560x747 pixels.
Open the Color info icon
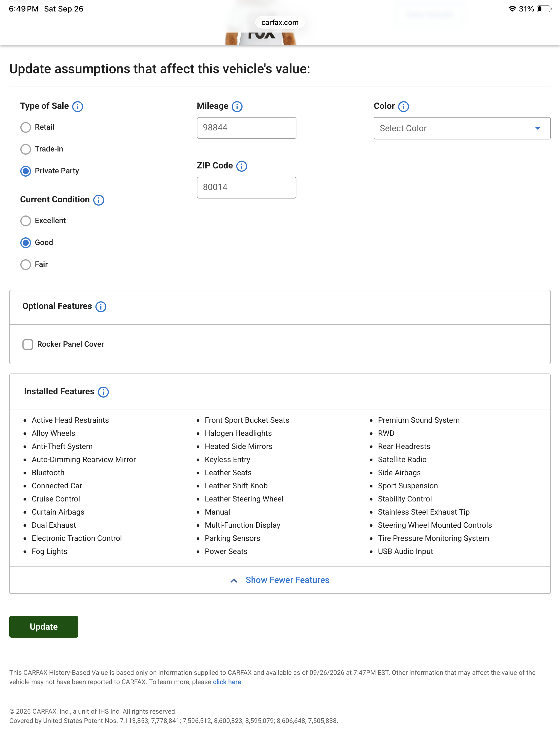[x=403, y=106]
